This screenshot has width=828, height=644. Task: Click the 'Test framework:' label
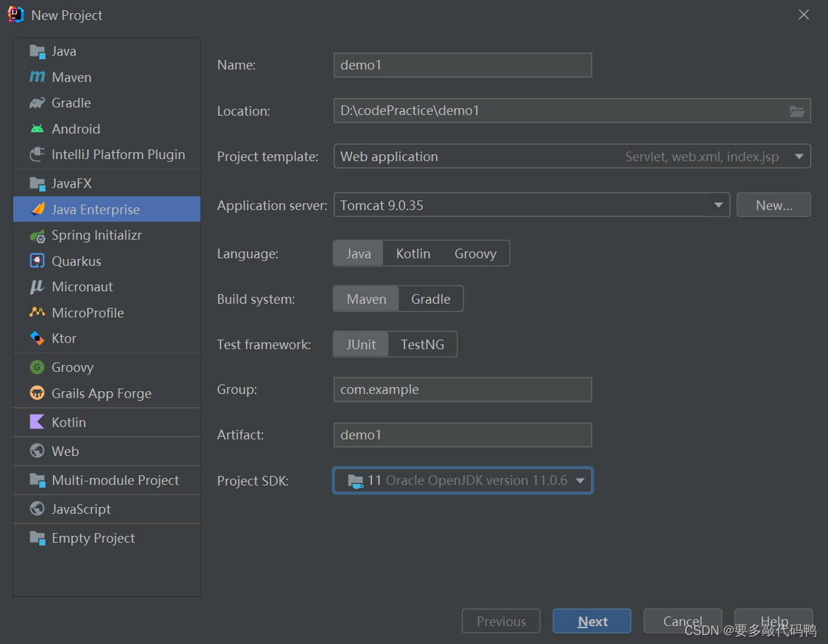click(x=264, y=344)
